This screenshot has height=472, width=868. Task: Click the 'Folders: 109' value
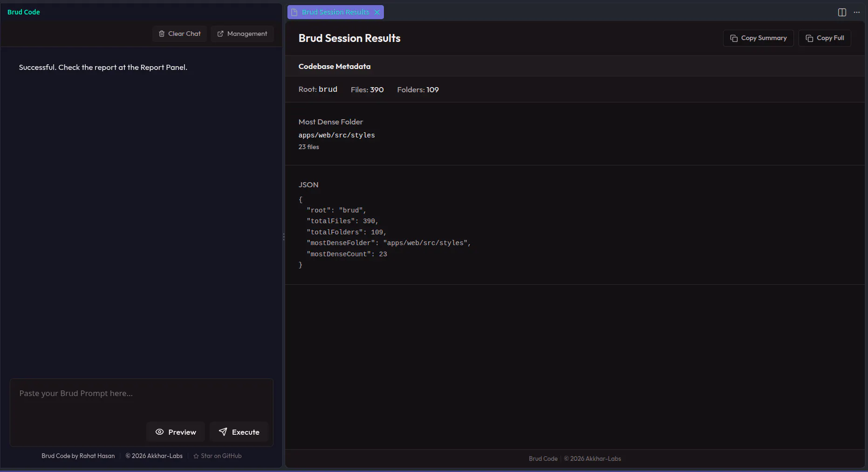(x=418, y=89)
